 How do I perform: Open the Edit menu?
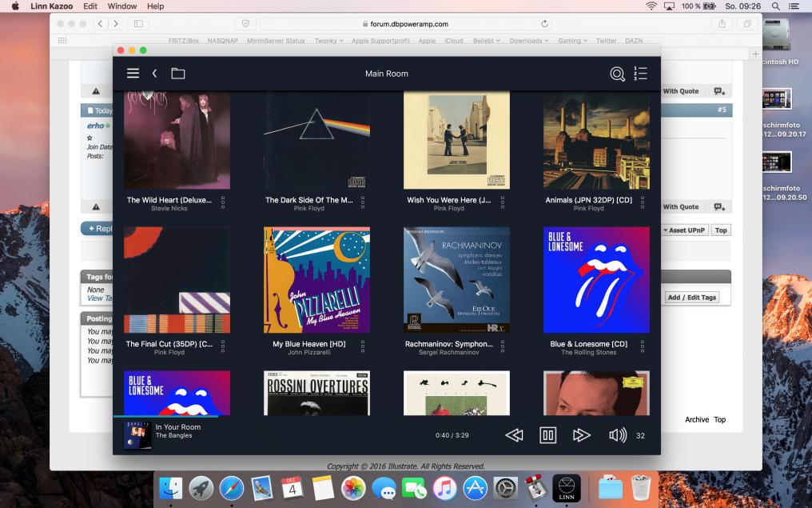[90, 6]
